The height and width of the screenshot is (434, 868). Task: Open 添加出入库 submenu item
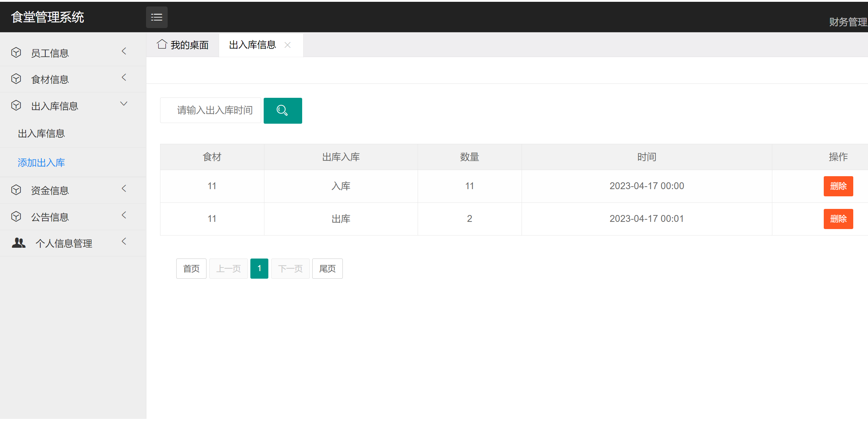[41, 163]
